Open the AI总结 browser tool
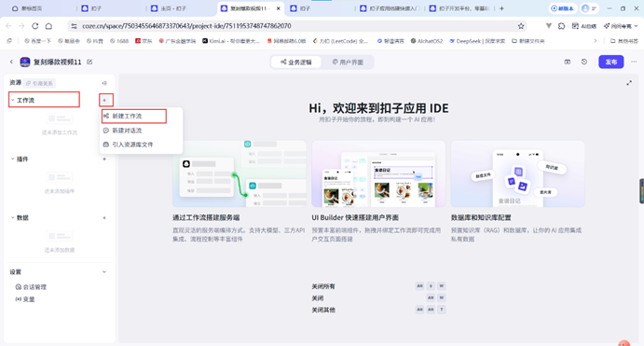This screenshot has width=644, height=346. click(584, 26)
